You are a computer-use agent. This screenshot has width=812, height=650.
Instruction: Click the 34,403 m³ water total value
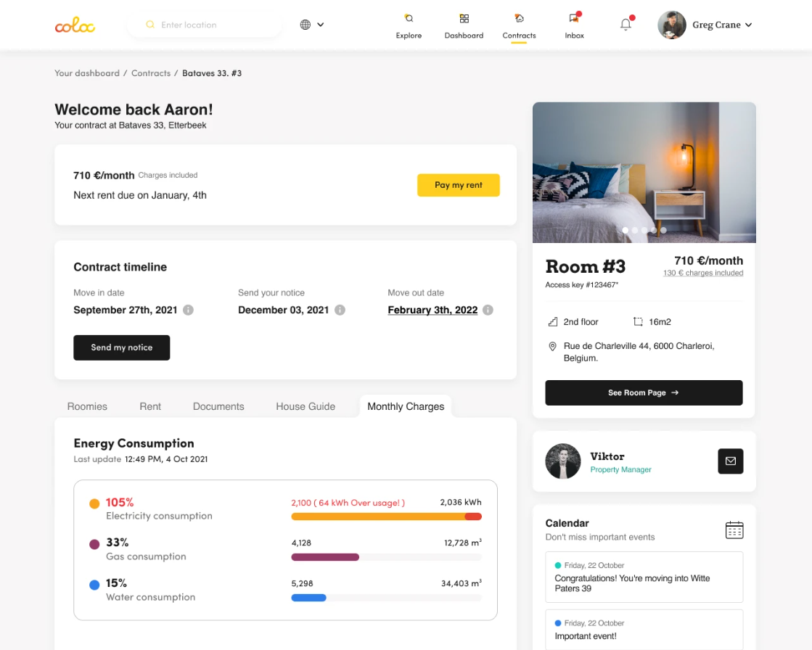click(x=461, y=583)
